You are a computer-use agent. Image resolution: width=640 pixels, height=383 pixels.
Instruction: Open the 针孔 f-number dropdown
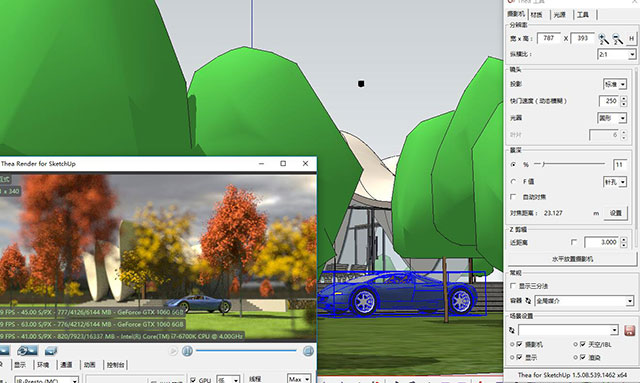point(615,182)
